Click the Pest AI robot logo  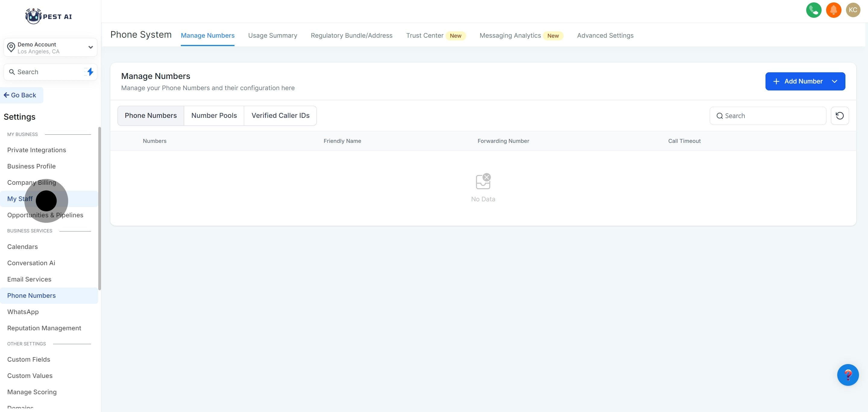[33, 16]
